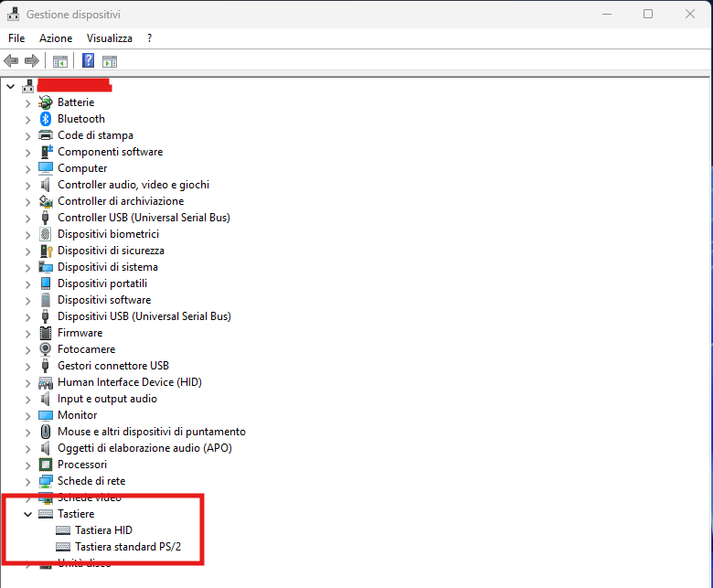Open the ? help menu
The image size is (713, 588).
point(149,38)
